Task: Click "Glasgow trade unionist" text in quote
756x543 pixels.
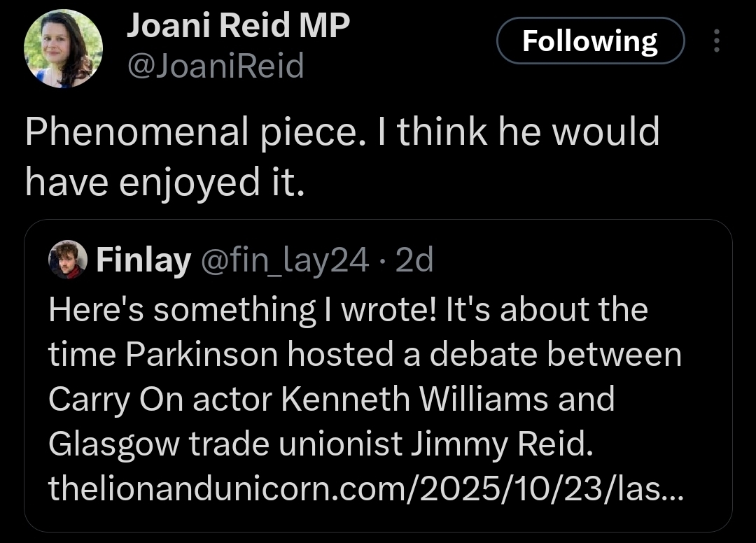Action: click(225, 445)
